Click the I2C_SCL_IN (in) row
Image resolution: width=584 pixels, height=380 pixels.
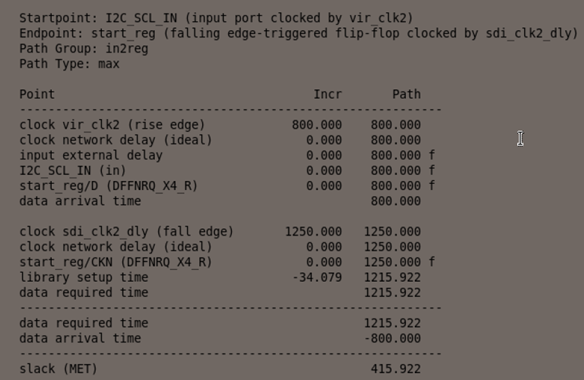(x=227, y=171)
